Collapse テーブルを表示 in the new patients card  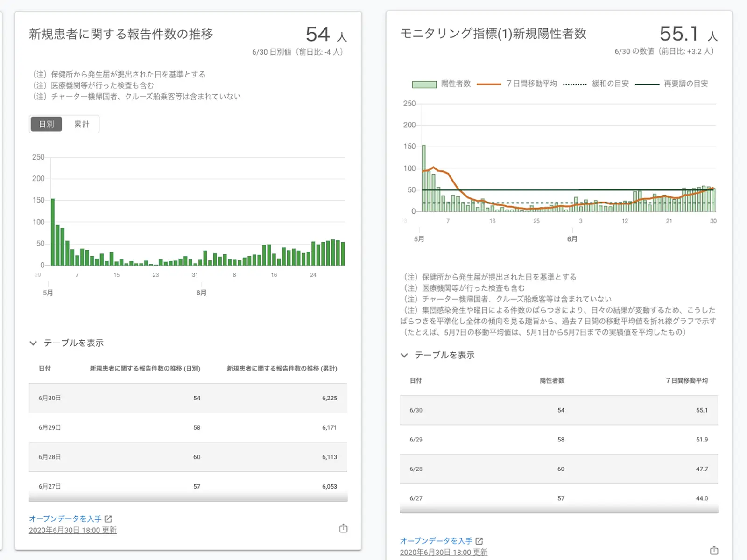tap(66, 343)
